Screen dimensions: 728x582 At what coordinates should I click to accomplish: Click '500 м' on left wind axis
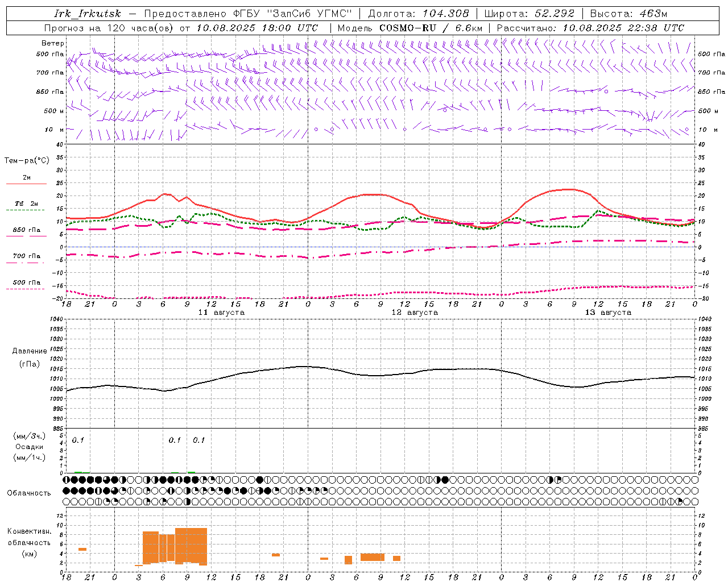click(x=54, y=111)
